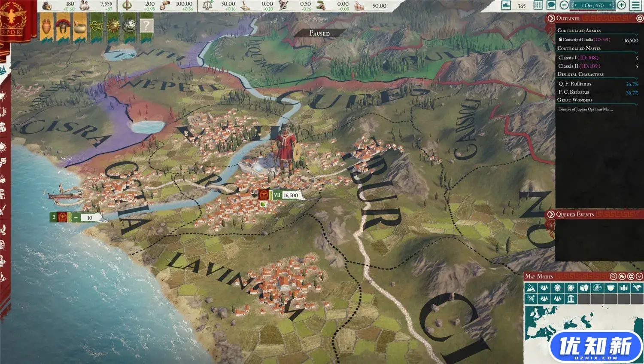The image size is (644, 364).
Task: Increase game speed with plus button
Action: click(x=621, y=6)
